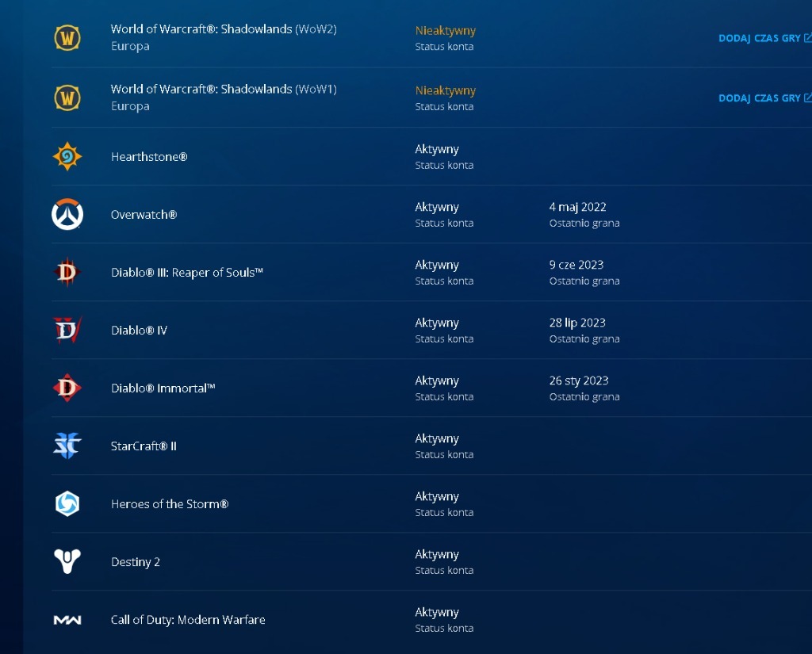Click the Modern Warfare MW icon
The height and width of the screenshot is (654, 812).
67,620
